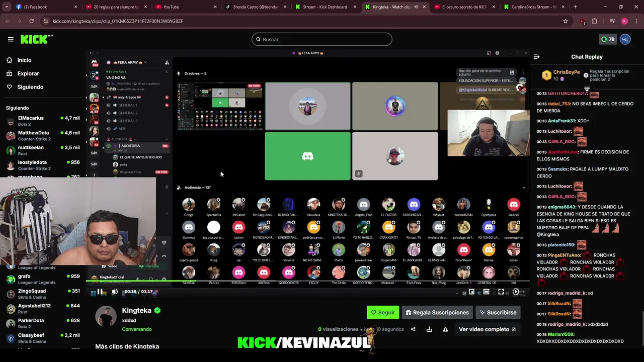Open MatthewDota channel in sidebar
The height and width of the screenshot is (362, 644).
[x=43, y=136]
